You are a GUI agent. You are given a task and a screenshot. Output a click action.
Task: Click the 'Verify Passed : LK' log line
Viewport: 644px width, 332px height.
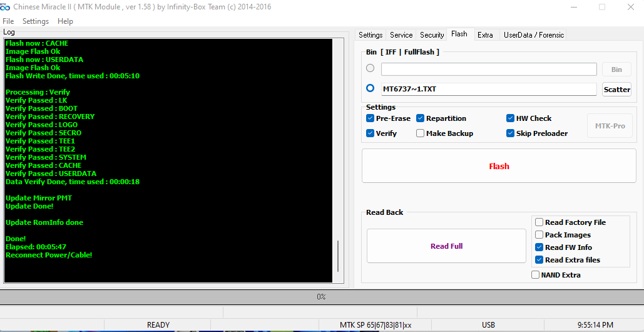pos(36,100)
